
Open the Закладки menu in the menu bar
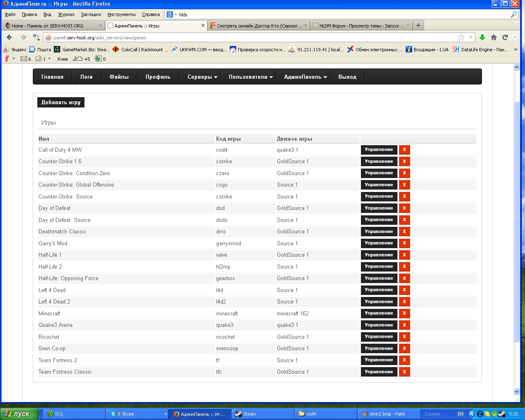tap(91, 14)
